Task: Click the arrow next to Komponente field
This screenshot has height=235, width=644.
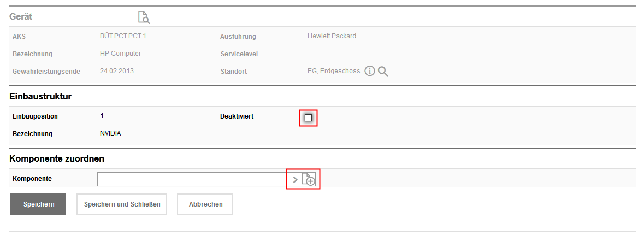Action: [x=296, y=179]
